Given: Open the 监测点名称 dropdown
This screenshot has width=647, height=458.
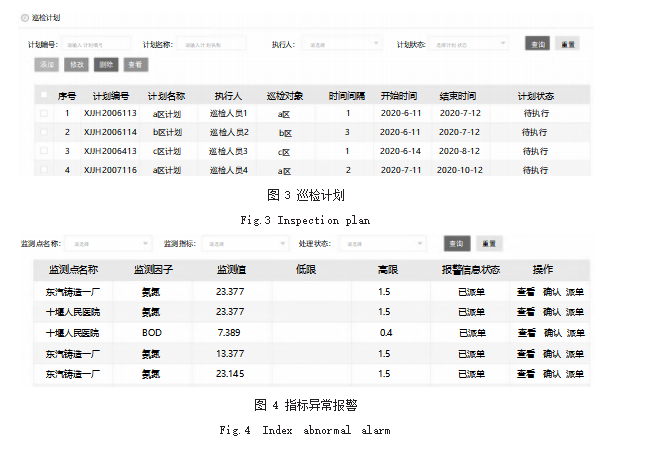Looking at the screenshot, I should [109, 244].
